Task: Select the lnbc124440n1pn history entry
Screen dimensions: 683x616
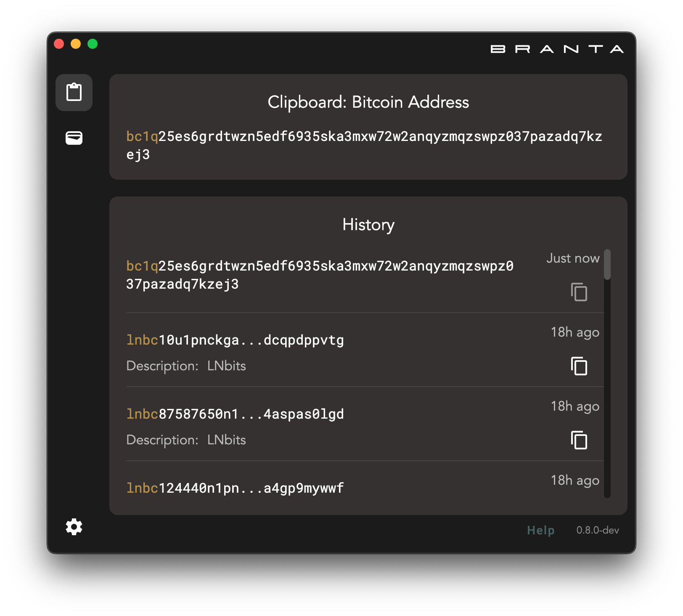Action: (235, 488)
